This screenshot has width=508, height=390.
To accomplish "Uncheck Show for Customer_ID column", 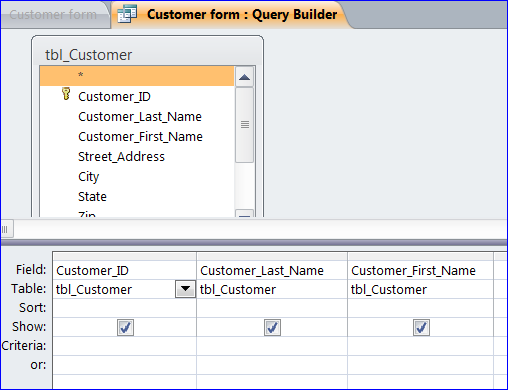I will point(125,327).
